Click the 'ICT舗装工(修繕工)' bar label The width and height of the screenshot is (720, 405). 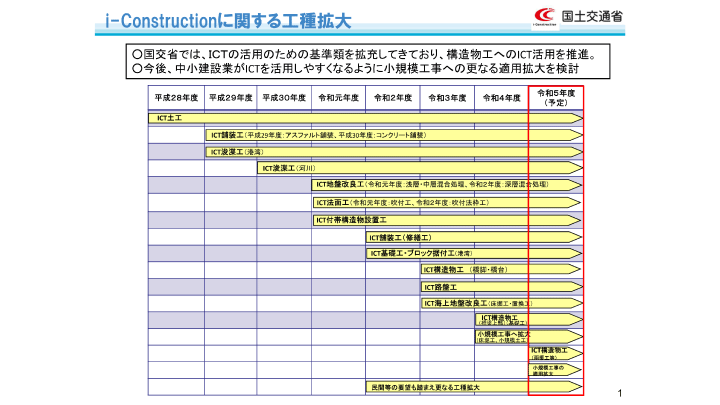coord(400,238)
